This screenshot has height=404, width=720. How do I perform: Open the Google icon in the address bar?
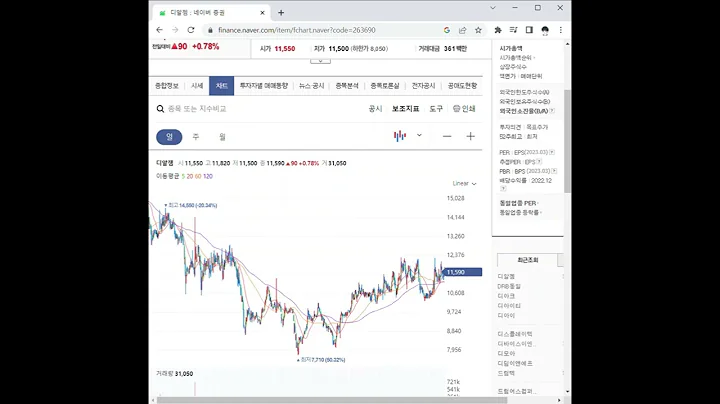coord(446,30)
